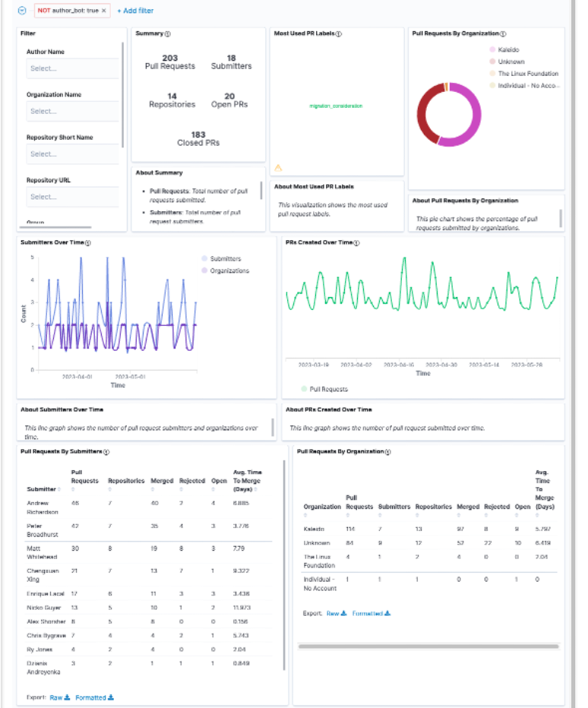Open the Repository Short Name select dropdown

tap(73, 154)
